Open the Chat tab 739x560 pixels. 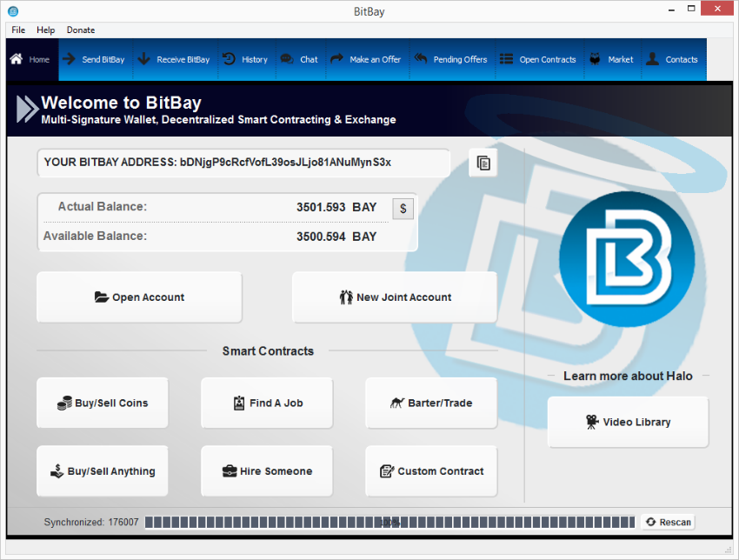300,59
